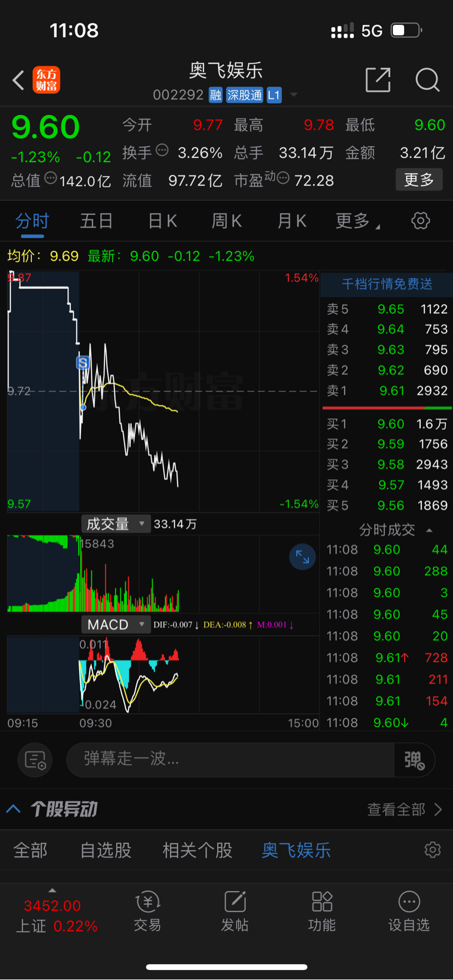Select the 买3 order row at 9.58
453x980 pixels.
[387, 465]
